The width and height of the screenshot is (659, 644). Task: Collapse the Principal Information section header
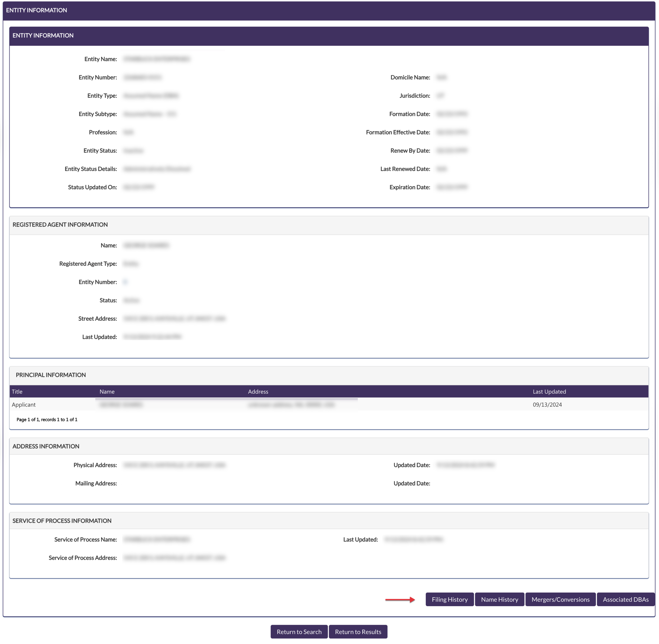(x=51, y=375)
